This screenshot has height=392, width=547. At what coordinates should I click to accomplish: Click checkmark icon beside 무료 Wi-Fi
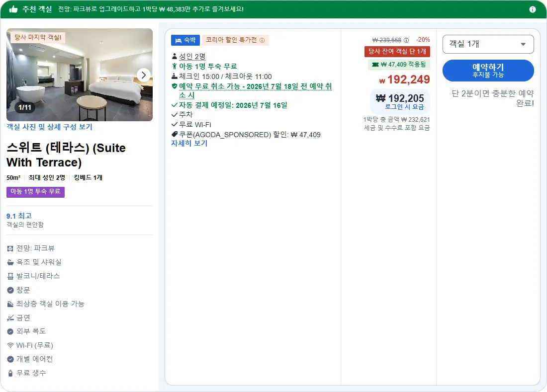[175, 124]
